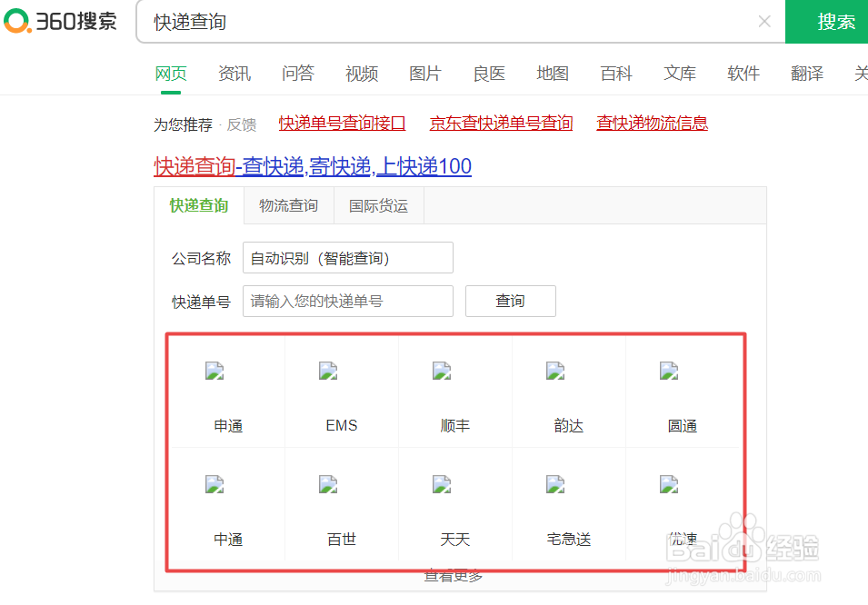Switch to the 国际货运 widget tab
868x605 pixels.
[379, 205]
